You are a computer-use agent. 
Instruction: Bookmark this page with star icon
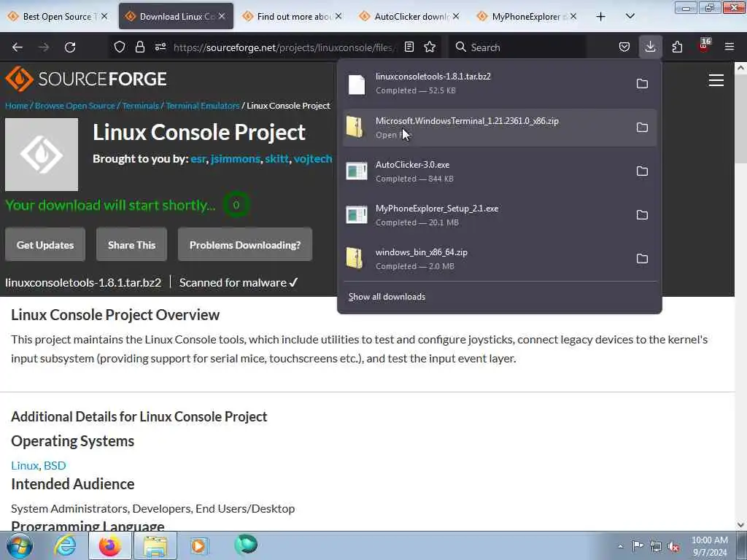tap(430, 47)
